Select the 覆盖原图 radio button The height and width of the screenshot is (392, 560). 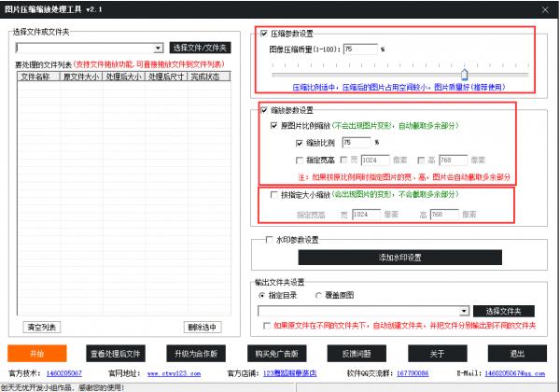coord(318,296)
